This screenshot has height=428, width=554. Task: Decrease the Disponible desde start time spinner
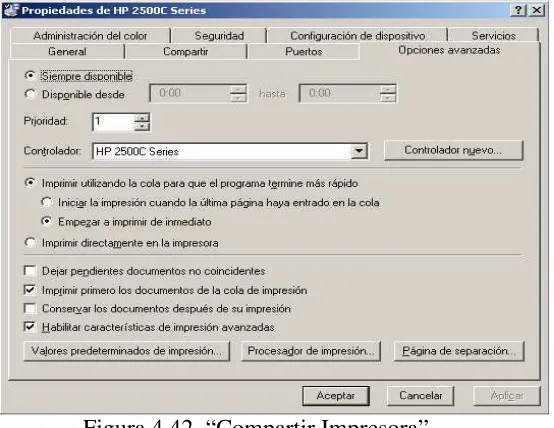[238, 98]
